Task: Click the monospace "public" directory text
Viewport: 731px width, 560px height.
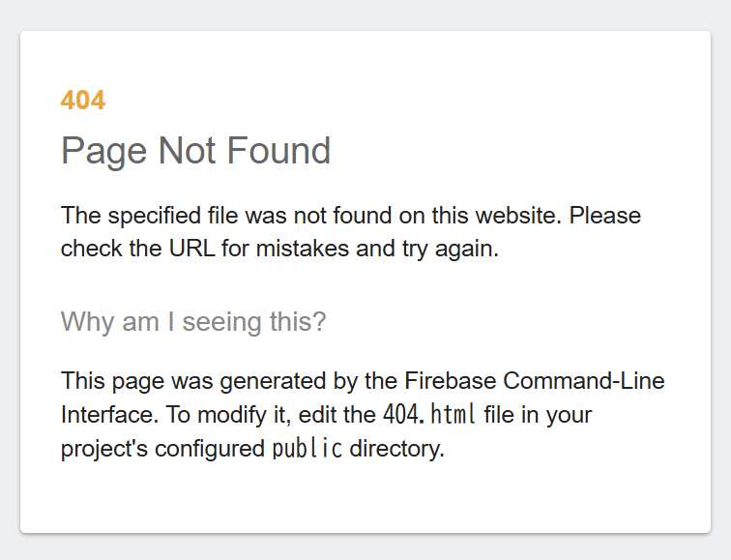Action: coord(307,449)
